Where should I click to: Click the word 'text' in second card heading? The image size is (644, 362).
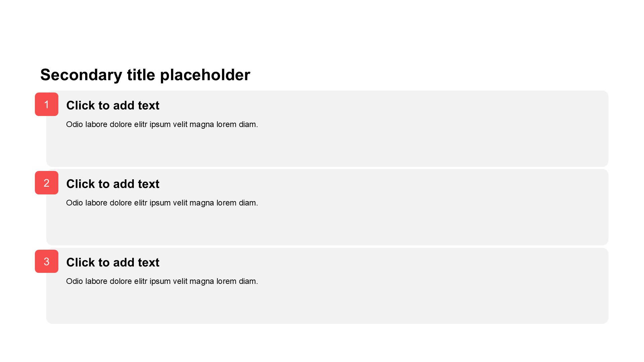(148, 184)
